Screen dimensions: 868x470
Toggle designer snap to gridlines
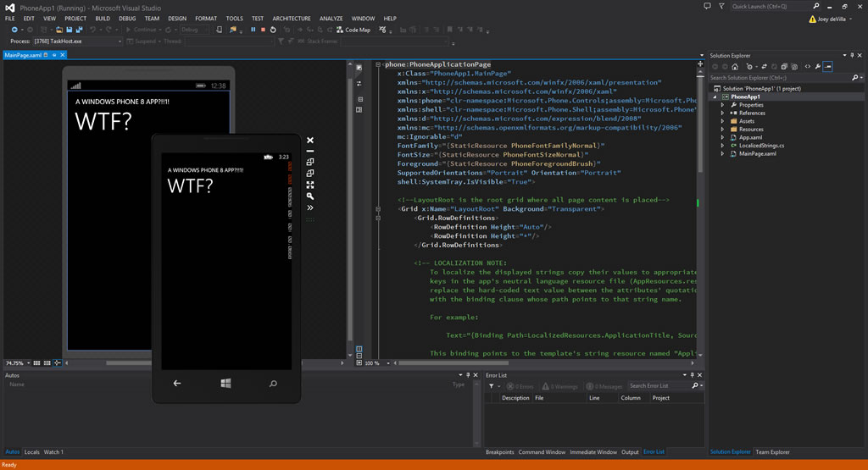(x=47, y=363)
